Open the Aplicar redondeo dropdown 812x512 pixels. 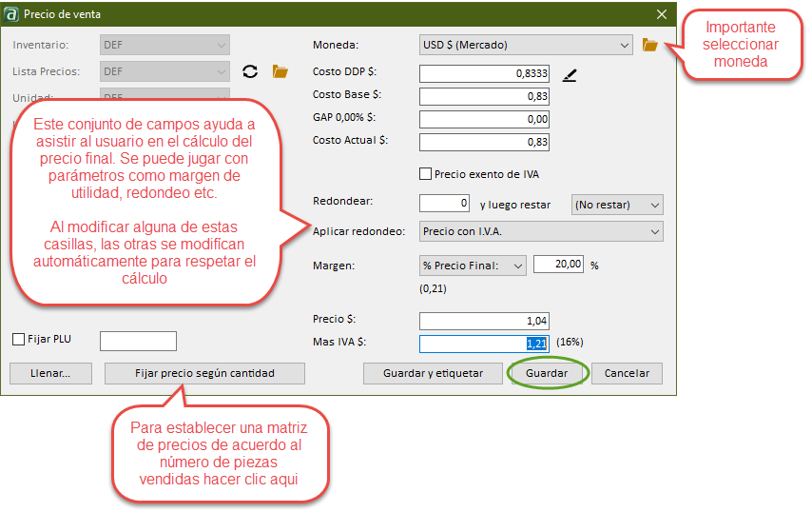click(x=540, y=231)
